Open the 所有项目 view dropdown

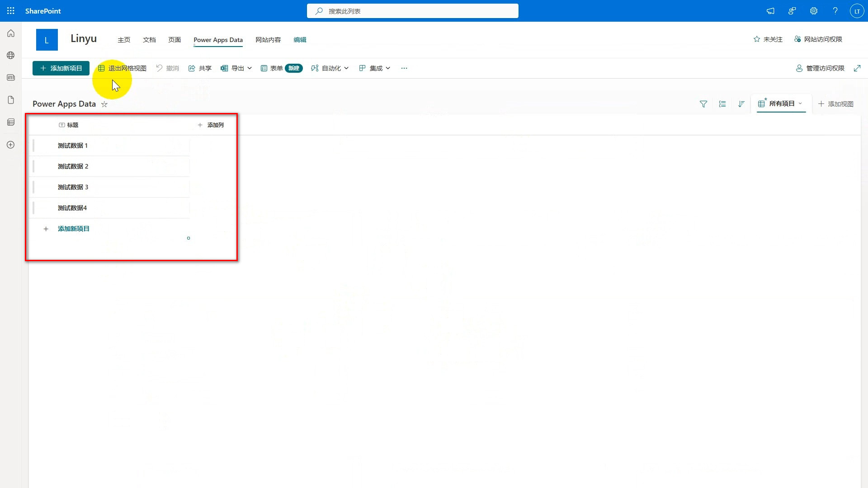tap(782, 103)
